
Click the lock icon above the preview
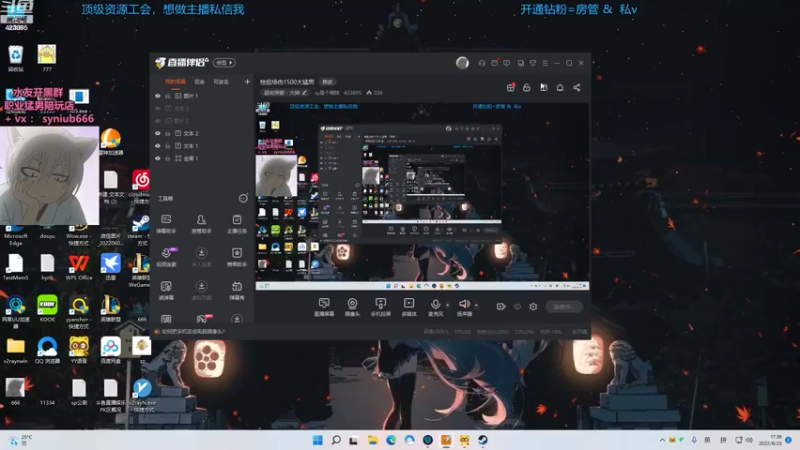(527, 88)
